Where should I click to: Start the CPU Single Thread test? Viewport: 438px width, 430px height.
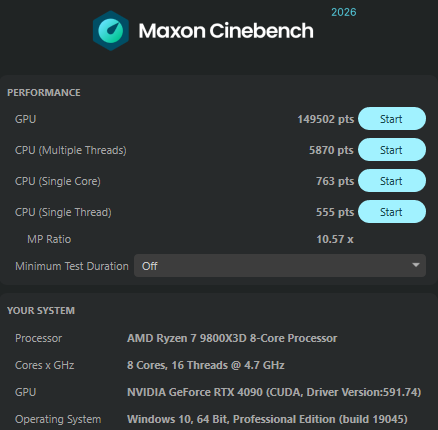pos(392,212)
